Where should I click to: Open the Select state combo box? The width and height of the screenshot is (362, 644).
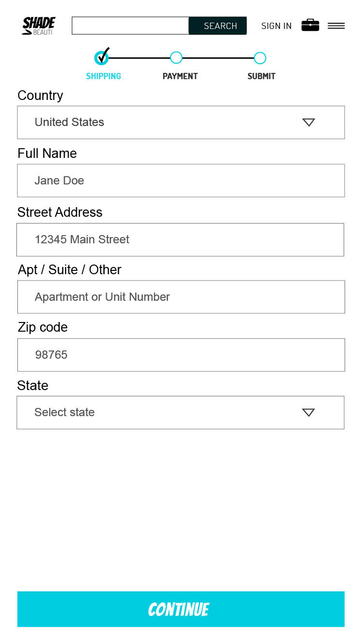[x=181, y=413]
